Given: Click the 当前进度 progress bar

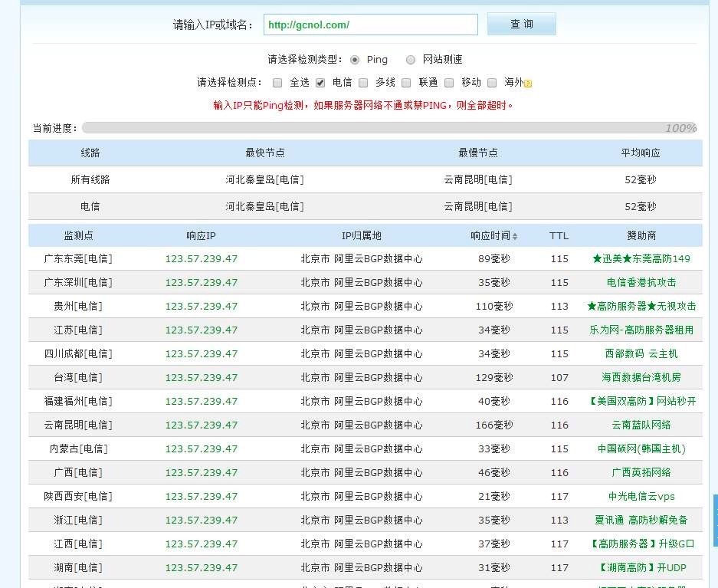Looking at the screenshot, I should (390, 128).
